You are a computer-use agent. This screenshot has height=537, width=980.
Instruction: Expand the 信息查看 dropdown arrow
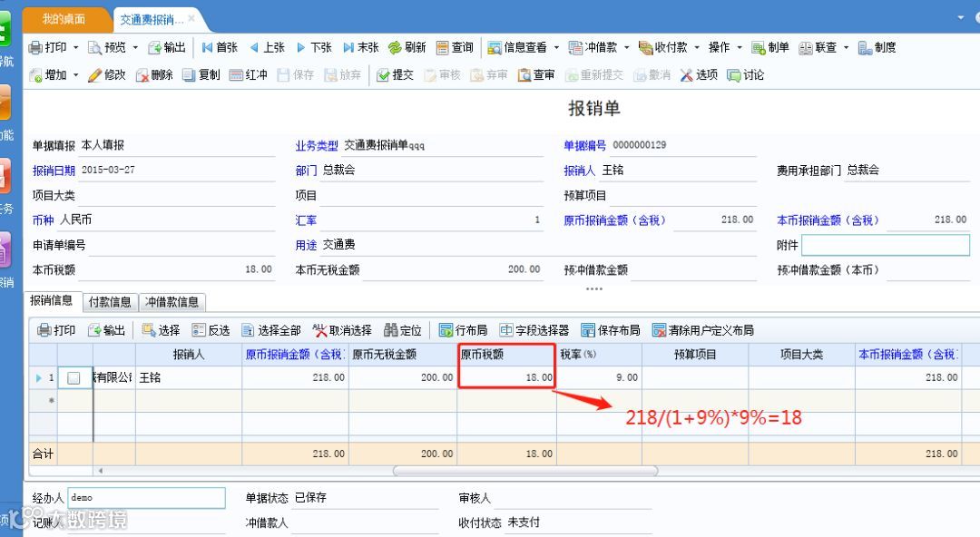(x=556, y=47)
